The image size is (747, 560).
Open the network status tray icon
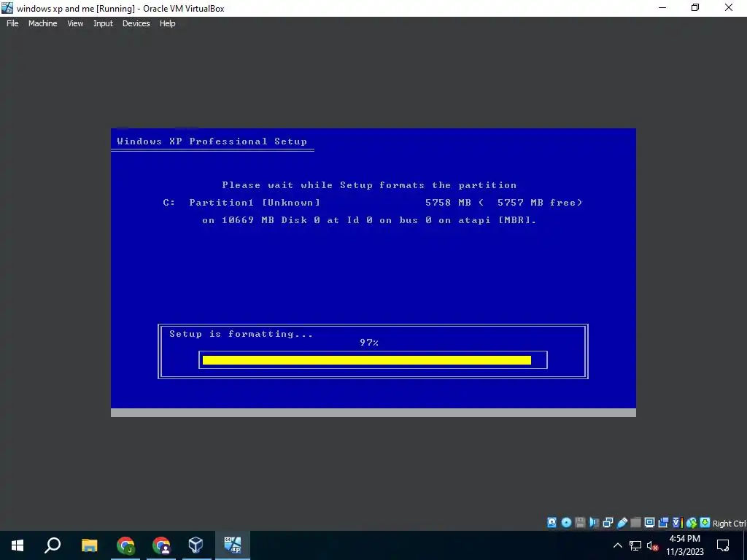tap(635, 545)
